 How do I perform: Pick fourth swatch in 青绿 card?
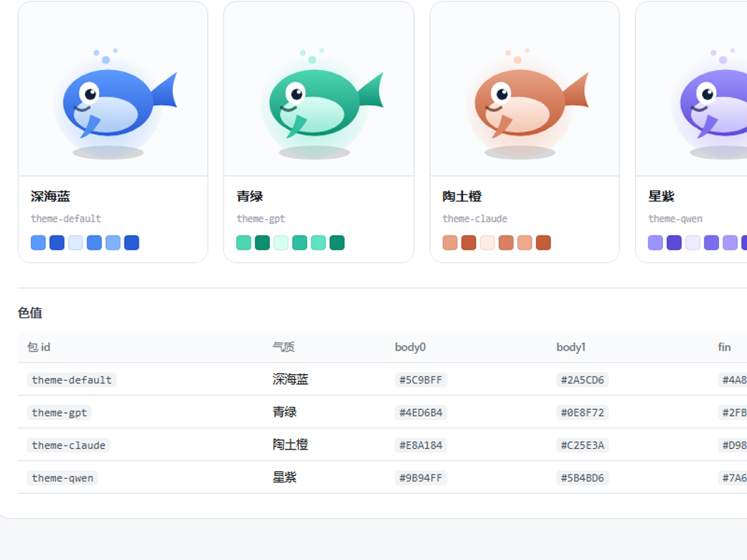point(300,243)
